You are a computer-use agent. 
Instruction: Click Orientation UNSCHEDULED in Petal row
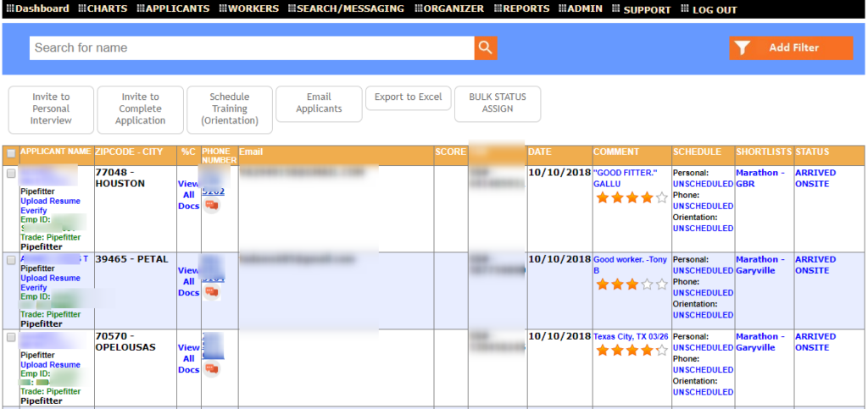703,315
